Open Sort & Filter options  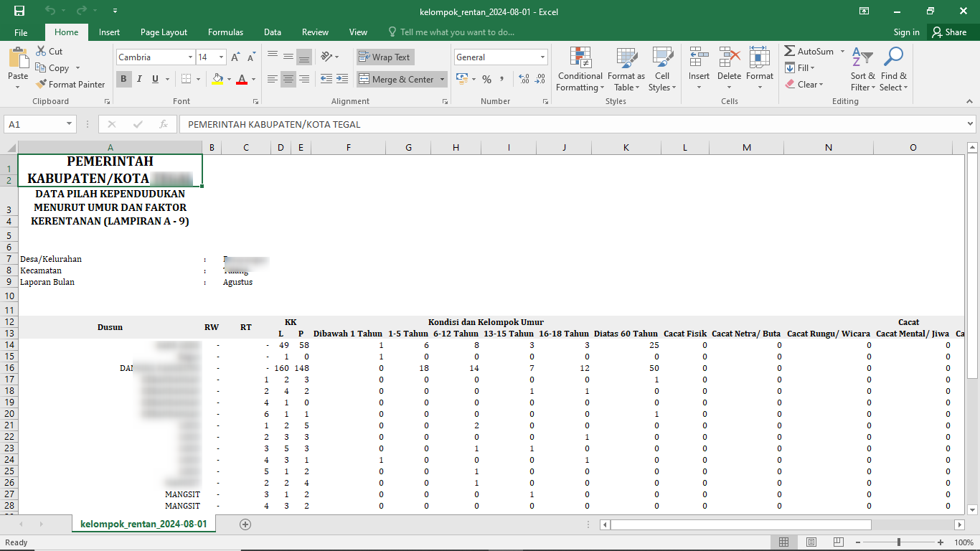coord(863,70)
